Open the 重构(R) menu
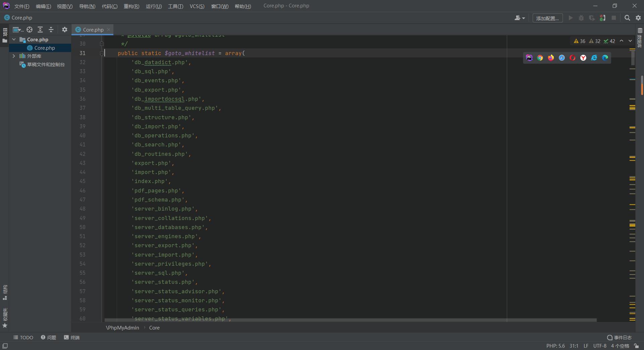The height and width of the screenshot is (350, 644). point(131,6)
